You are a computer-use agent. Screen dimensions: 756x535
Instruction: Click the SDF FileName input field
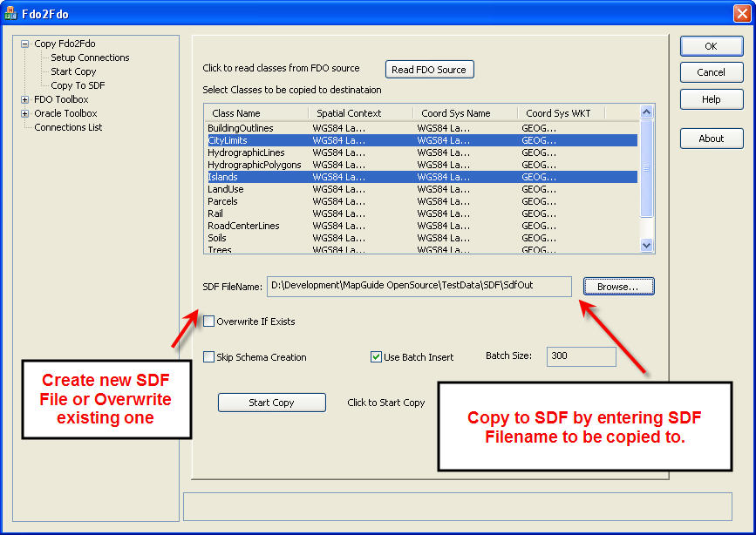419,287
